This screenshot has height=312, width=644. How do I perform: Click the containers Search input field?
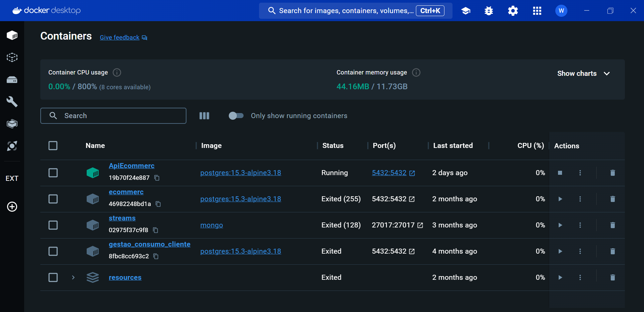coord(113,116)
